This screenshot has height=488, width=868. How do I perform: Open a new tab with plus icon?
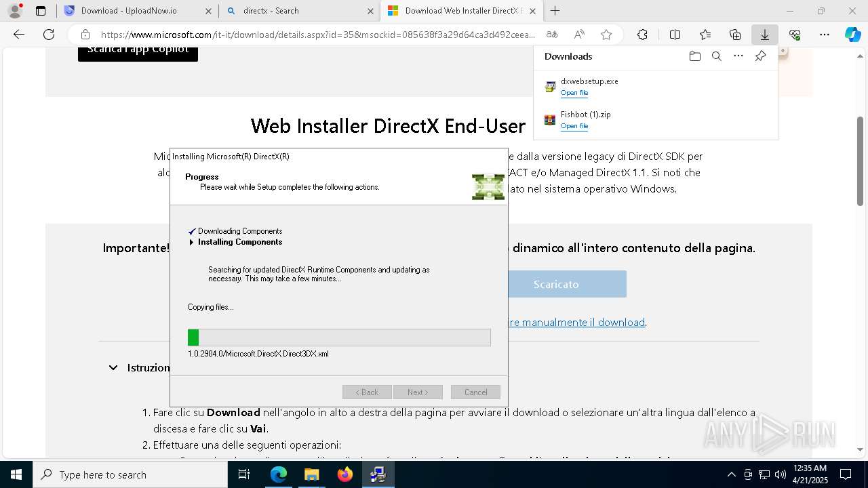[x=555, y=11]
